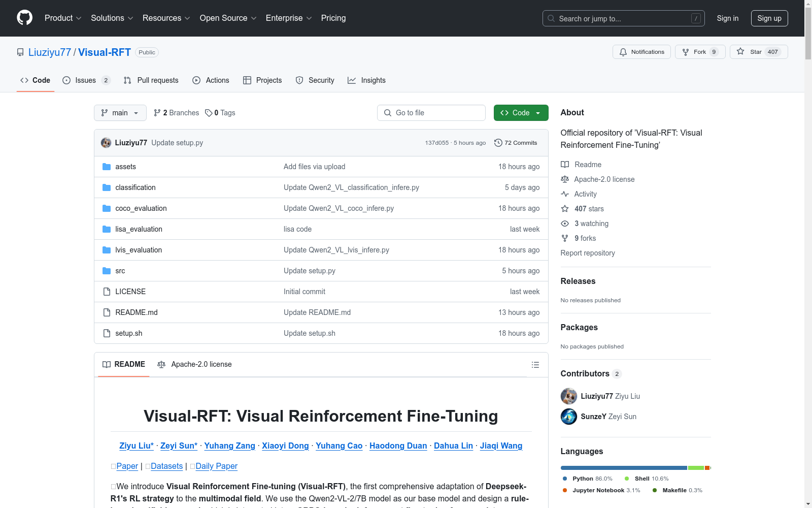This screenshot has width=812, height=508.
Task: Expand the Enterprise menu
Action: (289, 18)
